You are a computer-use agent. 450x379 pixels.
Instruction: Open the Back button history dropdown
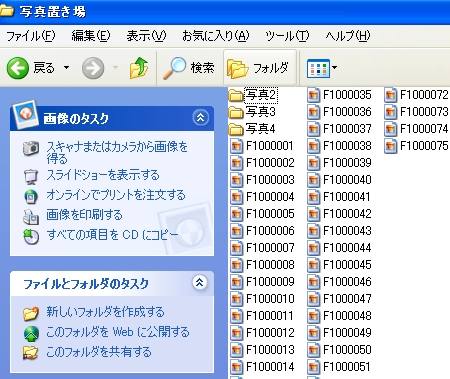66,68
